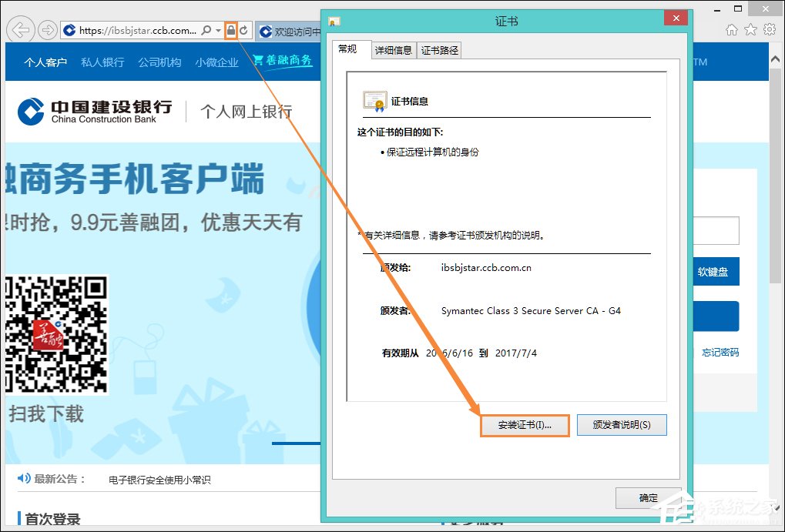Click the 安装证书(I) button
Screen dimensions: 785x532
pyautogui.click(x=525, y=424)
